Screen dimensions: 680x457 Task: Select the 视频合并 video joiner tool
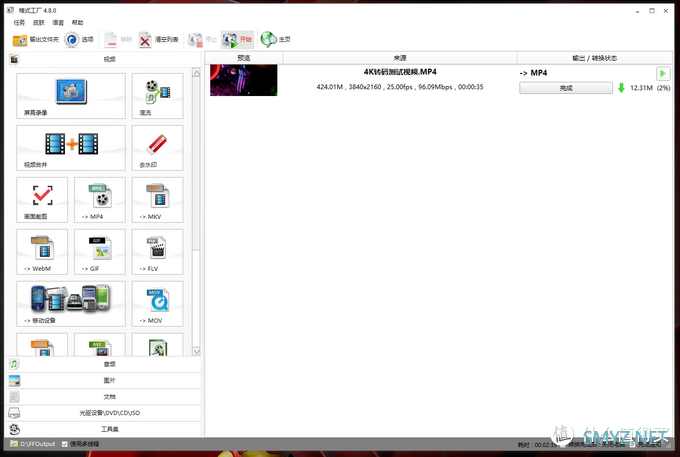[x=71, y=148]
